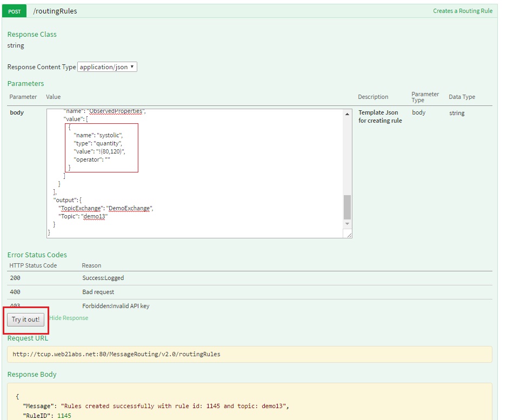The image size is (507, 420).
Task: Click the green POST method badge
Action: [x=14, y=11]
